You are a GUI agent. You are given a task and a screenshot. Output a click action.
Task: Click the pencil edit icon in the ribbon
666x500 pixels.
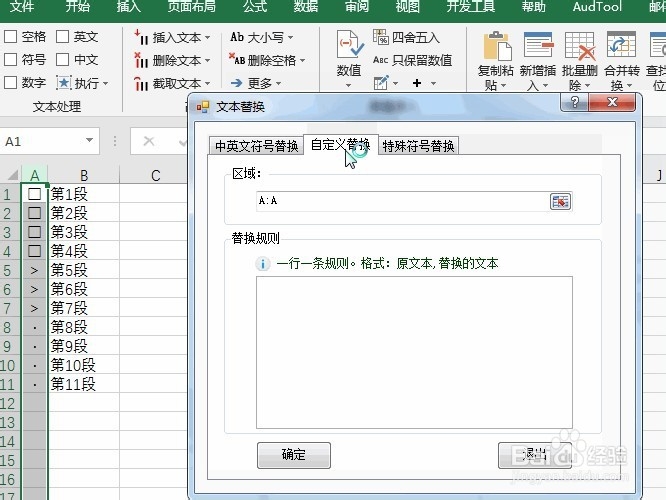381,82
